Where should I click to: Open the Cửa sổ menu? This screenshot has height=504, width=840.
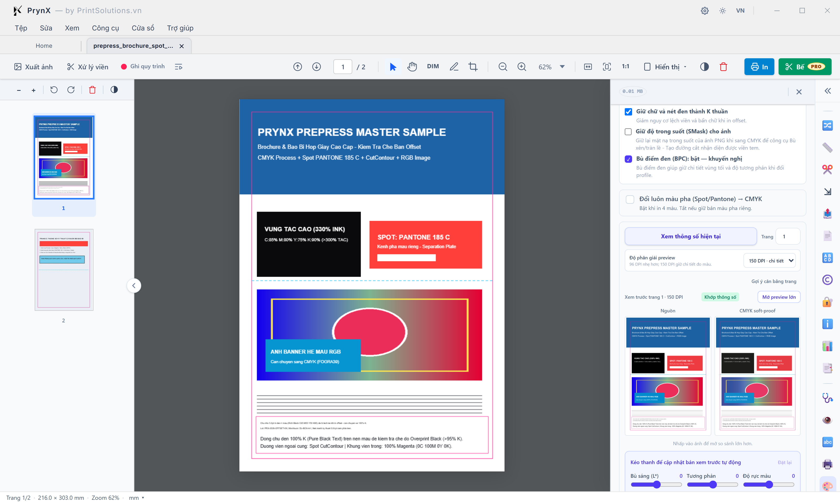click(143, 28)
